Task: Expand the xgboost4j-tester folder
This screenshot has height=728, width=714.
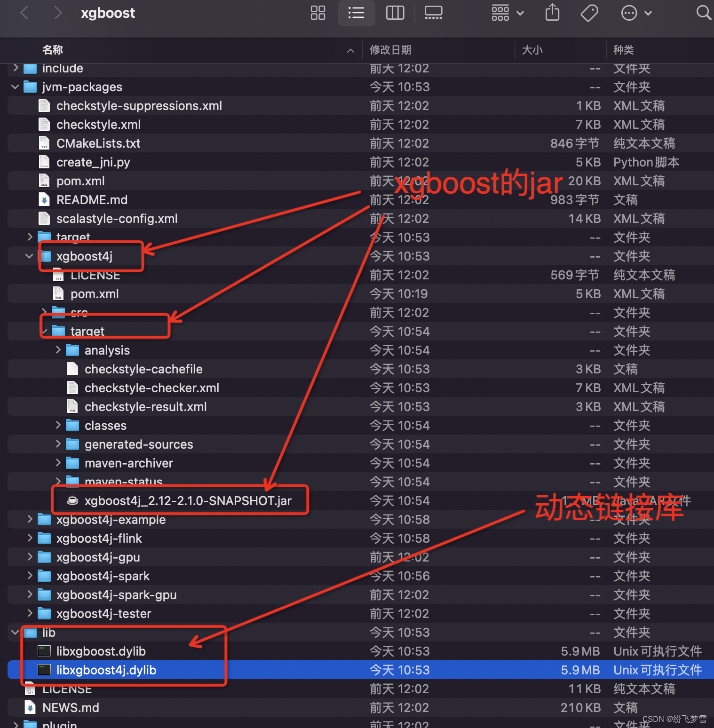Action: pos(30,613)
